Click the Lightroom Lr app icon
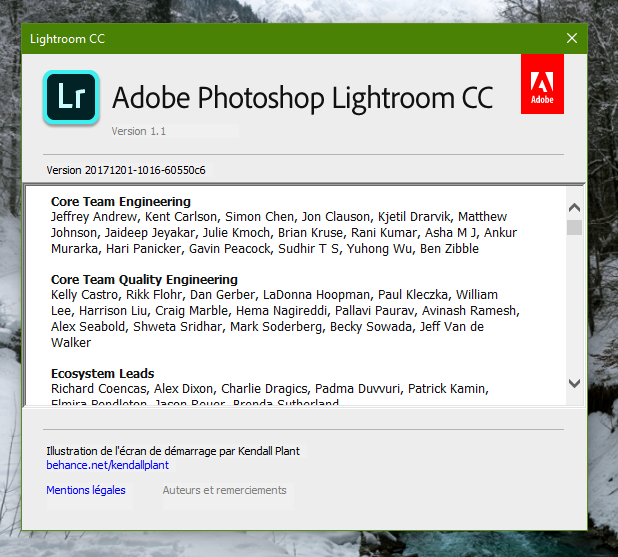This screenshot has width=618, height=557. click(70, 97)
